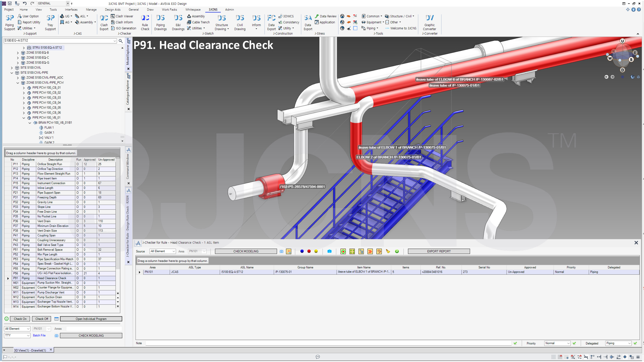Open the Project menu
The height and width of the screenshot is (362, 644).
pyautogui.click(x=9, y=9)
